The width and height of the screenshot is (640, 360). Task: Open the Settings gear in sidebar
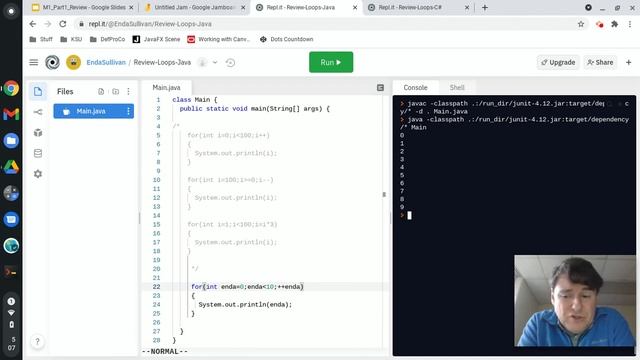38,174
